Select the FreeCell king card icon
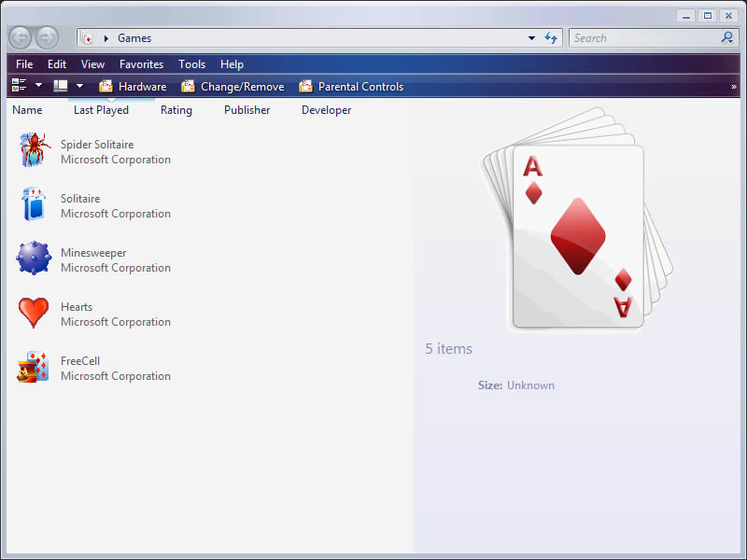The image size is (747, 560). pyautogui.click(x=33, y=367)
